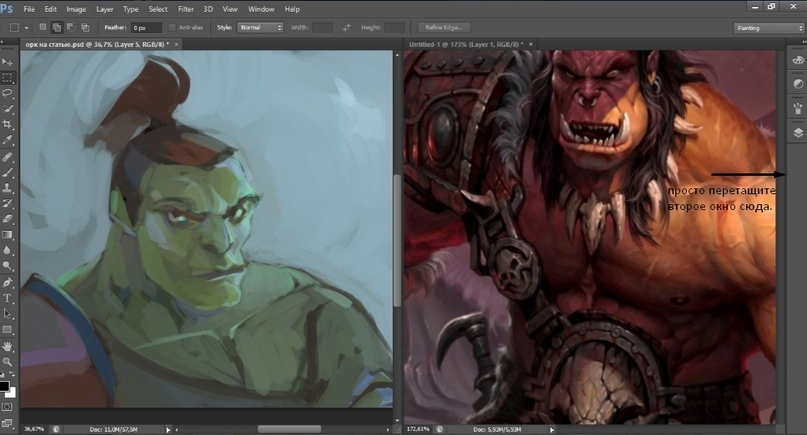Select the Blur tool
This screenshot has width=807, height=435.
[x=7, y=250]
